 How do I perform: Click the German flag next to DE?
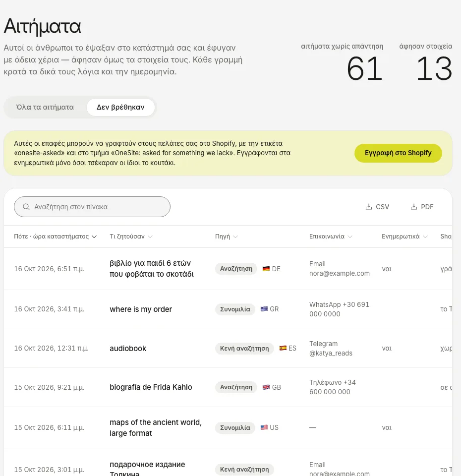click(266, 269)
